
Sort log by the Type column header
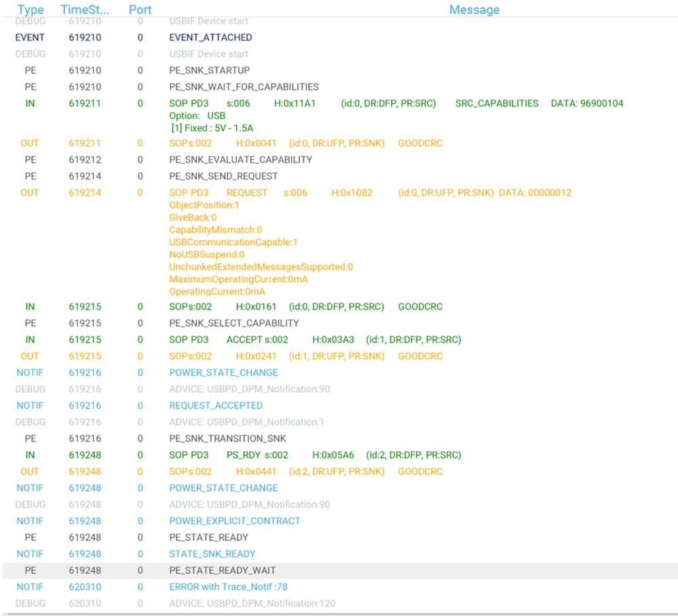pos(31,9)
